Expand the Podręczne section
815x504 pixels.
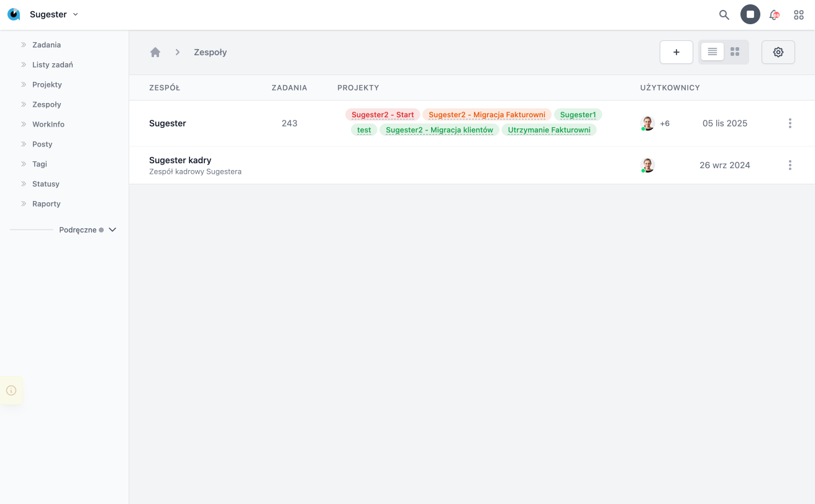(x=112, y=230)
